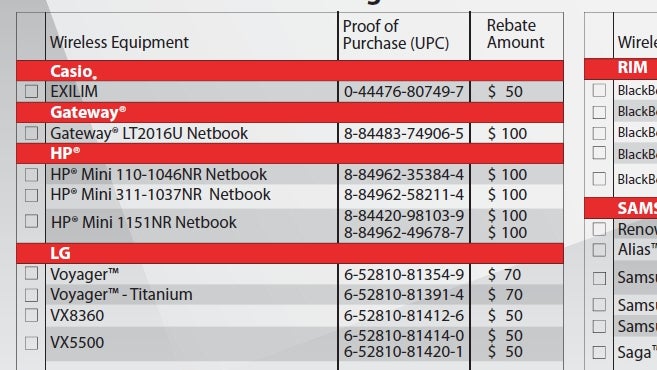
Task: Click UPC 6-52810-81420-1
Action: click(x=404, y=352)
